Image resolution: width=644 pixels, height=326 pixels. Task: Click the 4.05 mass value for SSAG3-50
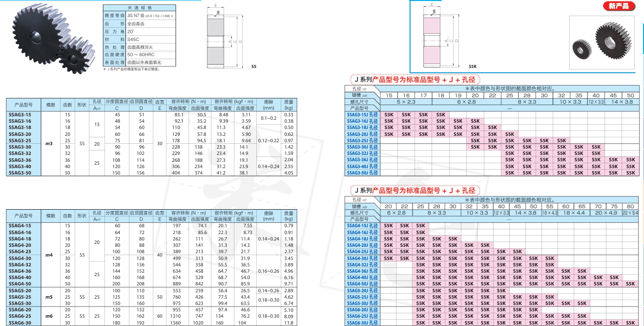click(x=289, y=173)
